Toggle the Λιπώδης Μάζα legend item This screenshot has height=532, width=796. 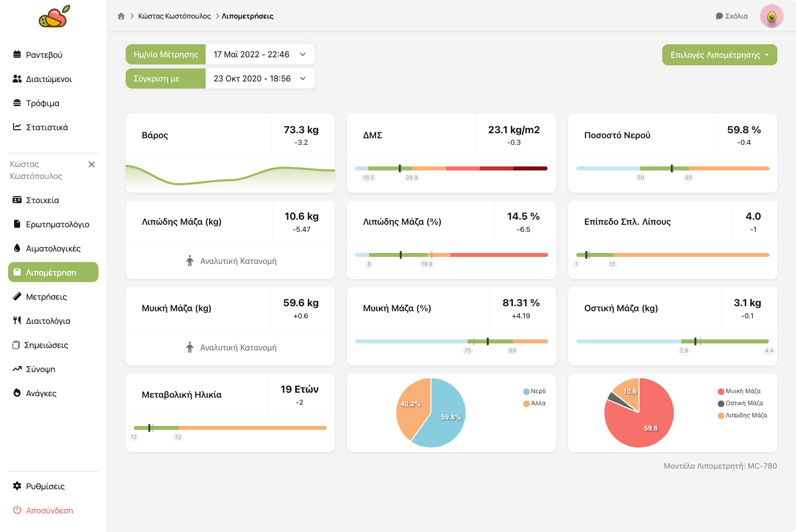click(743, 415)
